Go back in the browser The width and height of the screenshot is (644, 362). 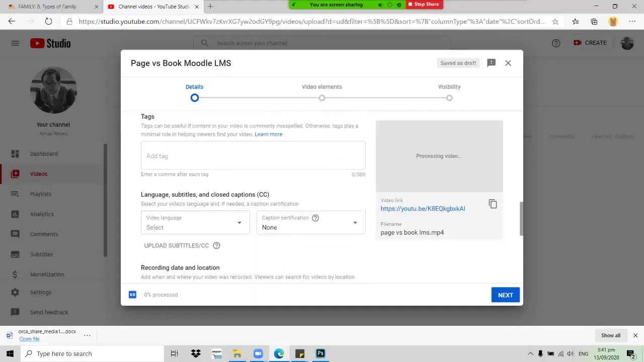12,22
